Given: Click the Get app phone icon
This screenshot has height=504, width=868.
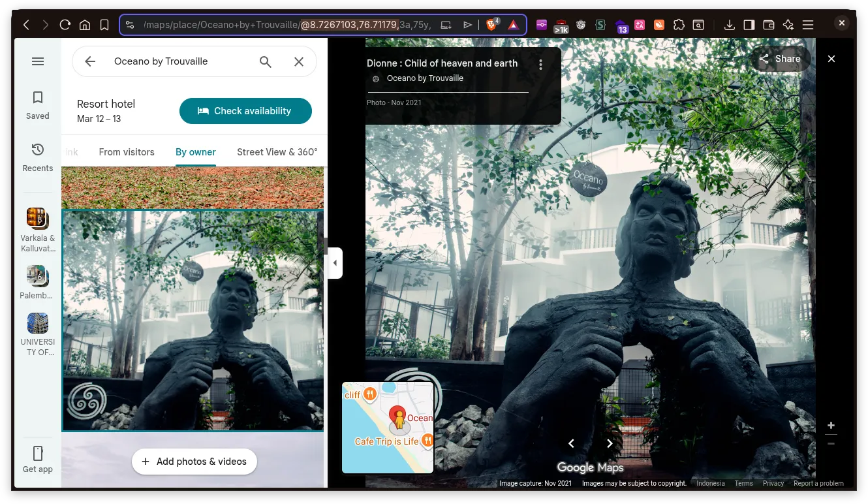Looking at the screenshot, I should pyautogui.click(x=38, y=454).
